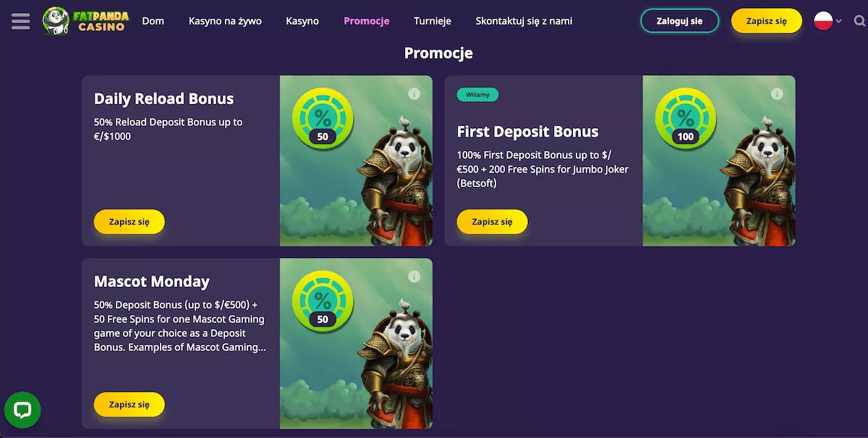
Task: Click the Fat Panda Casino logo
Action: pyautogui.click(x=85, y=21)
